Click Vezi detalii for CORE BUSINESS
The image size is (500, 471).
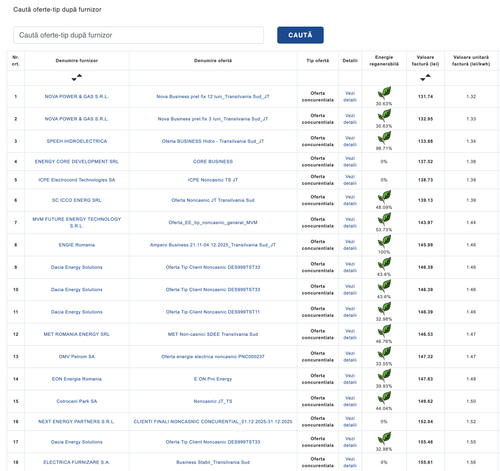point(350,161)
